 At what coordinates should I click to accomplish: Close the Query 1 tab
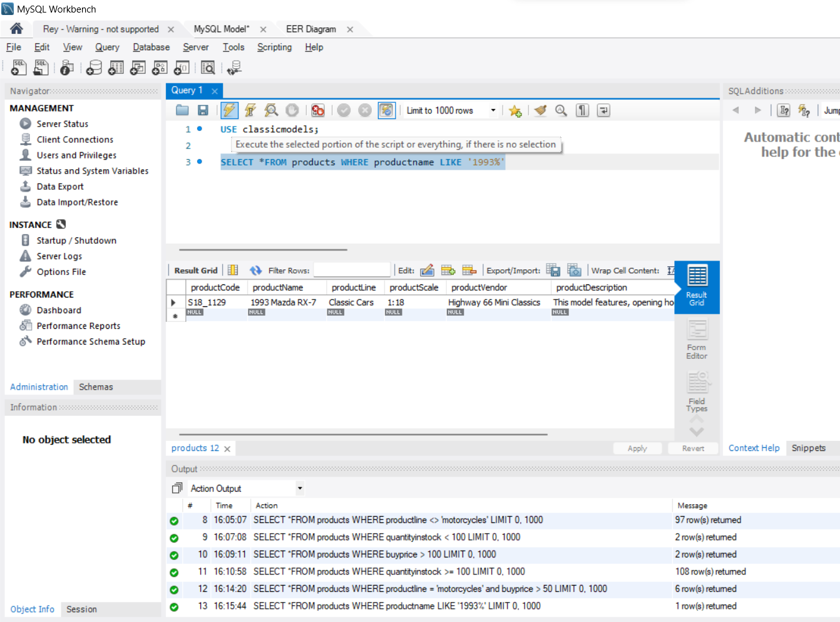[215, 91]
